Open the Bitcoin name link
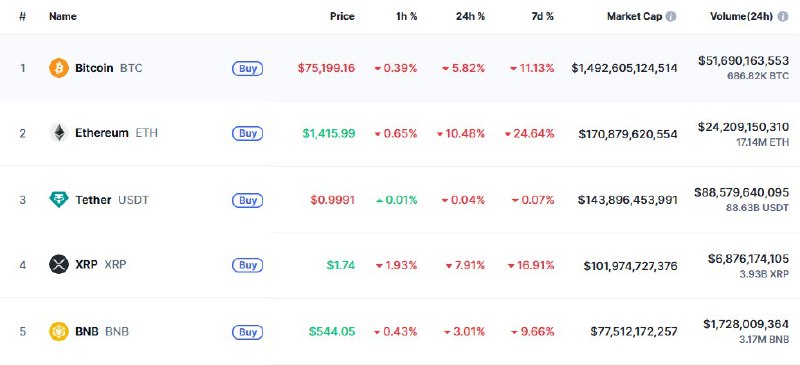This screenshot has height=365, width=800. tap(94, 68)
